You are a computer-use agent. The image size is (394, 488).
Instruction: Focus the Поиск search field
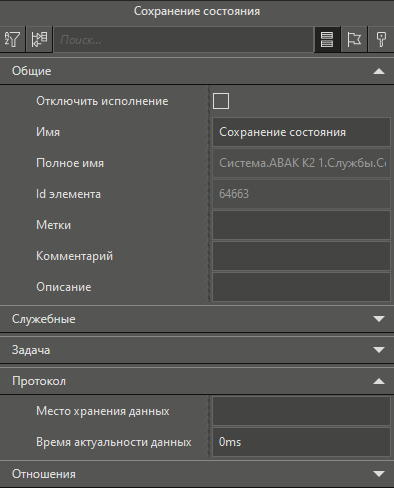[183, 40]
